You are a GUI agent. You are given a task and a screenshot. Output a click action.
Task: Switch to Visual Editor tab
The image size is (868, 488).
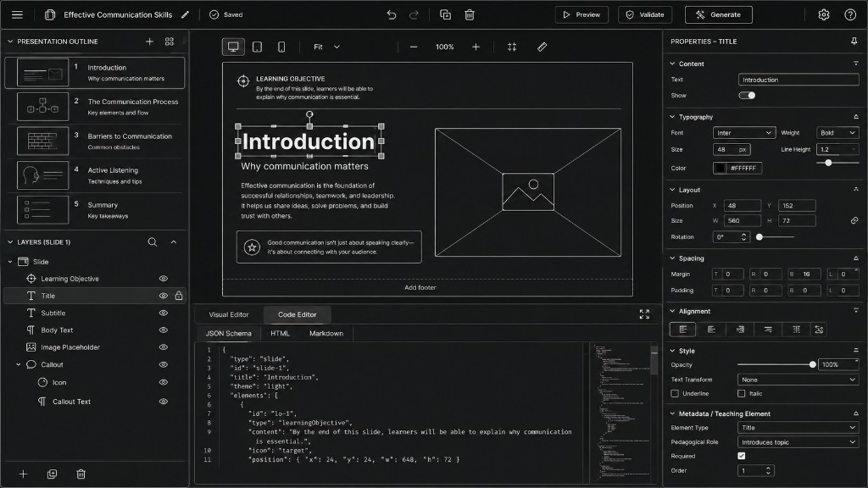point(229,314)
